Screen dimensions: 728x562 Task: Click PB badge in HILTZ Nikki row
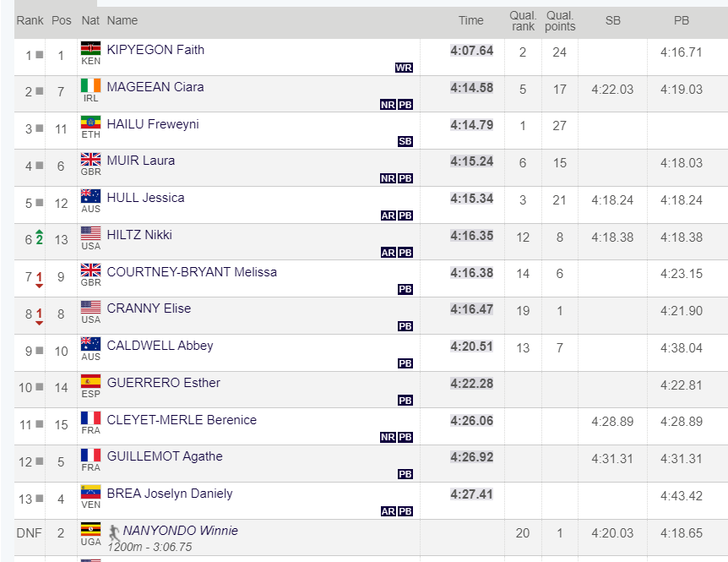tap(405, 253)
